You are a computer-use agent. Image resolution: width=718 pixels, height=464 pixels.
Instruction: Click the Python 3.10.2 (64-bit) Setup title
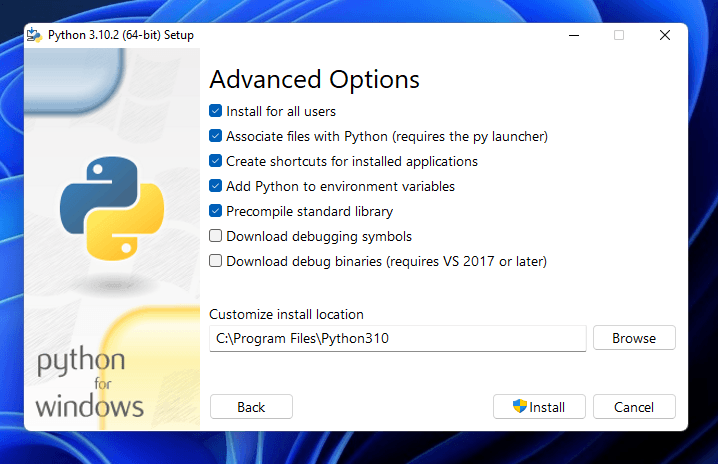pos(121,35)
